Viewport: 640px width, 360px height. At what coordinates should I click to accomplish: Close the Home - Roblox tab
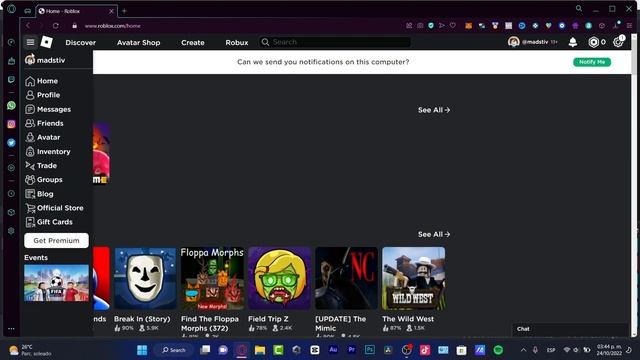tap(111, 11)
